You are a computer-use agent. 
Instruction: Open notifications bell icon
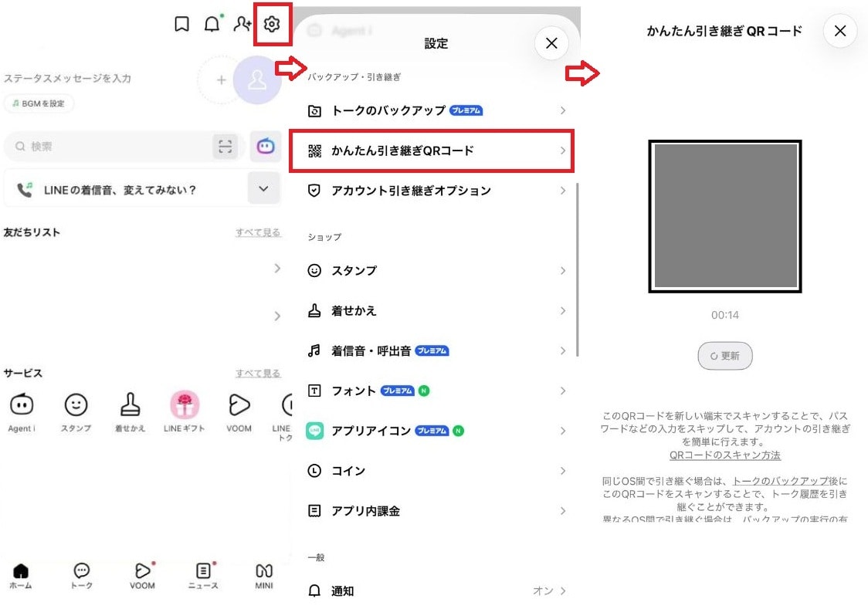point(212,24)
